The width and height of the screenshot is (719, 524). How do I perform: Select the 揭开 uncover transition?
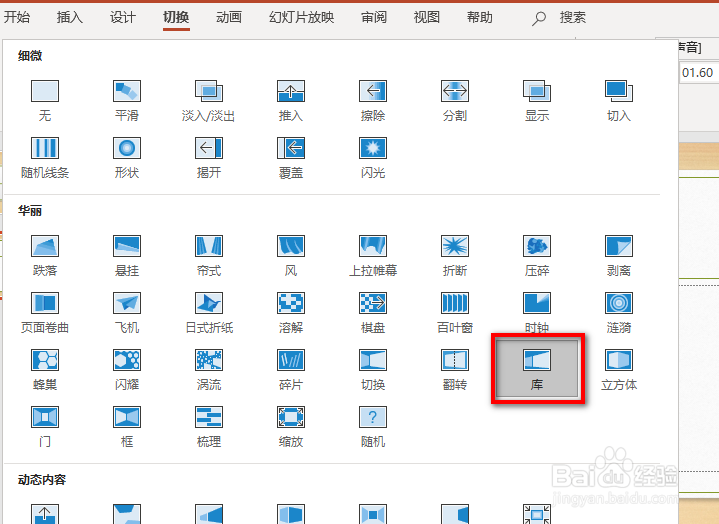pyautogui.click(x=209, y=158)
